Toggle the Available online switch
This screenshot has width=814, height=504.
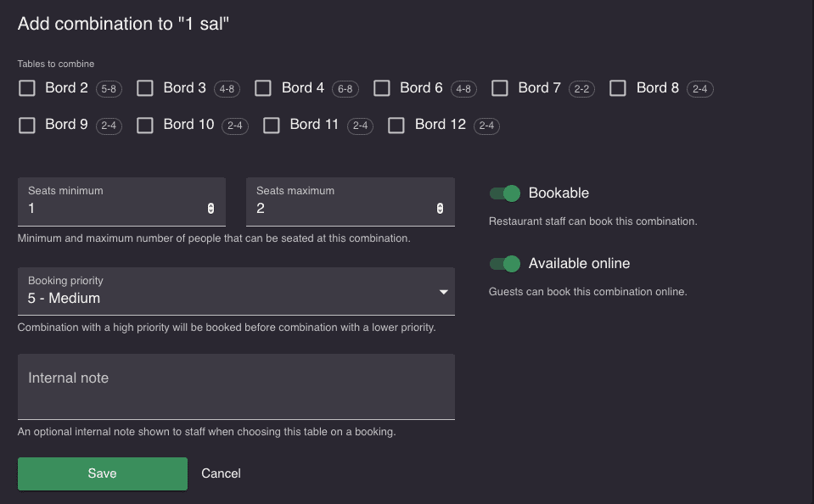pyautogui.click(x=504, y=264)
